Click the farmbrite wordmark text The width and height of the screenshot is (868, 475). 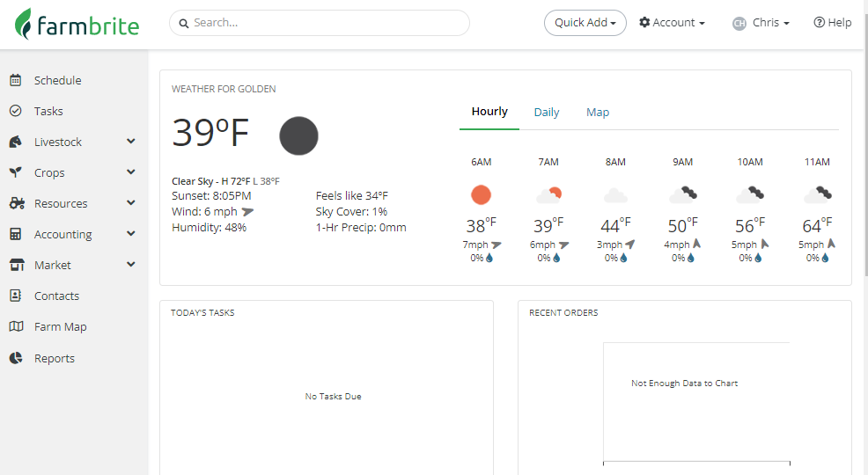pyautogui.click(x=89, y=26)
